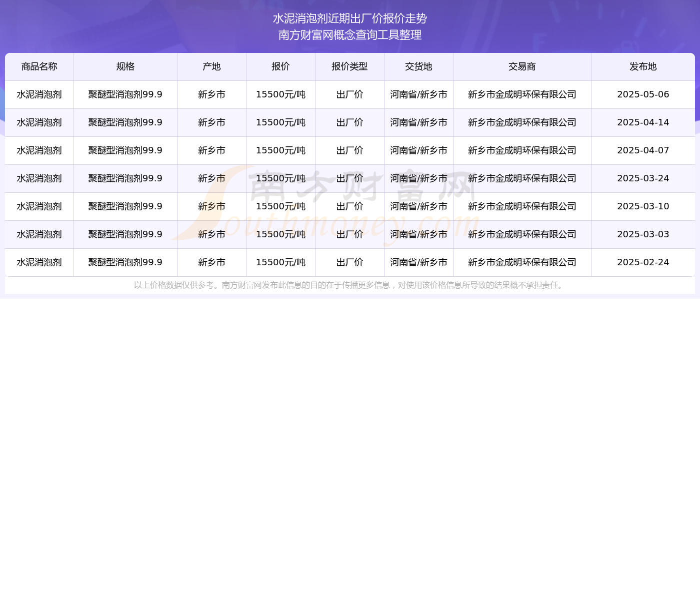Click 15500元/吨 in the 2025-04-07 row
This screenshot has height=602, width=700.
coord(280,150)
